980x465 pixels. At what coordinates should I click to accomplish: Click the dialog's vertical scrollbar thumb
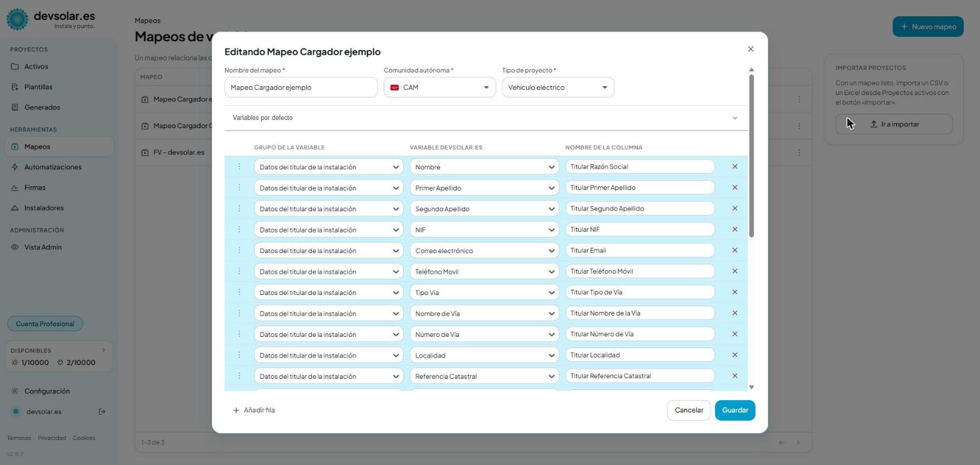(751, 156)
